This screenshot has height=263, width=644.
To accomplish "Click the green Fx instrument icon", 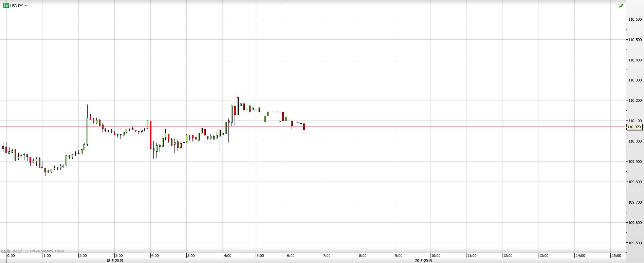I will (x=6, y=5).
